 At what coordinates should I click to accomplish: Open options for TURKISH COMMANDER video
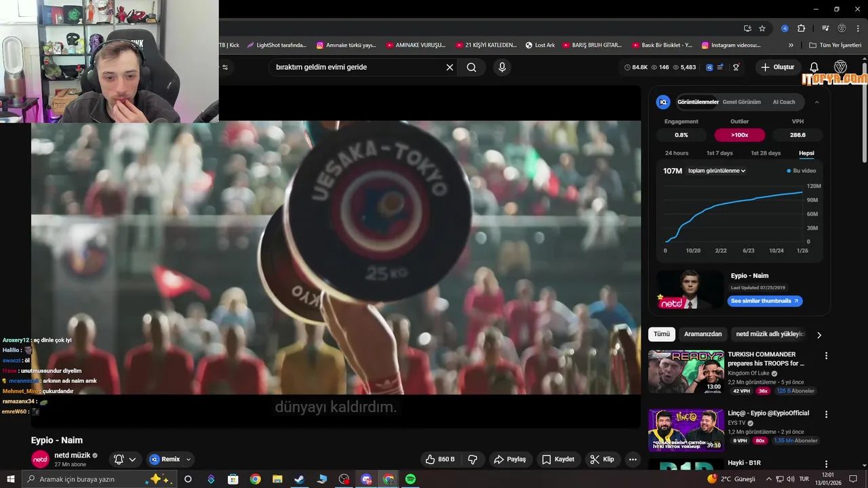(826, 356)
